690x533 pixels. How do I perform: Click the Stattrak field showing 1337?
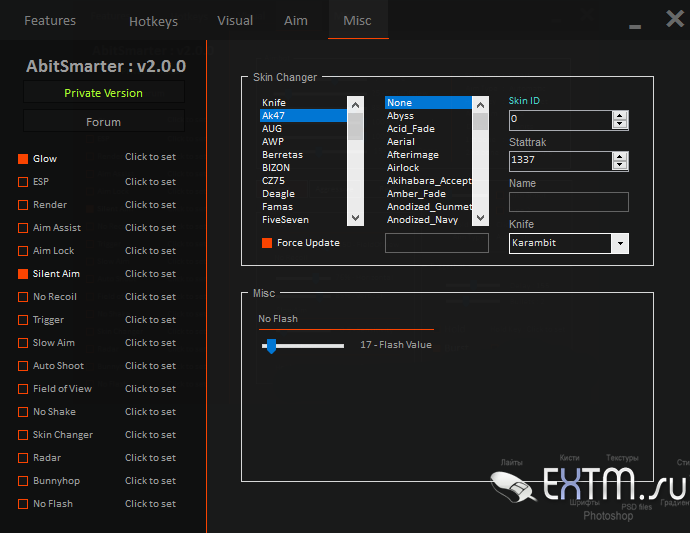[561, 161]
